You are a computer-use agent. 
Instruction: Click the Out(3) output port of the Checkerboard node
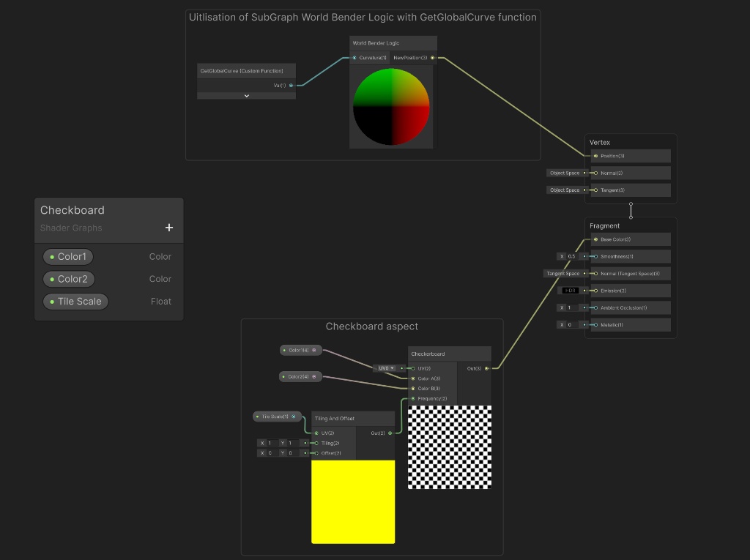tap(486, 368)
